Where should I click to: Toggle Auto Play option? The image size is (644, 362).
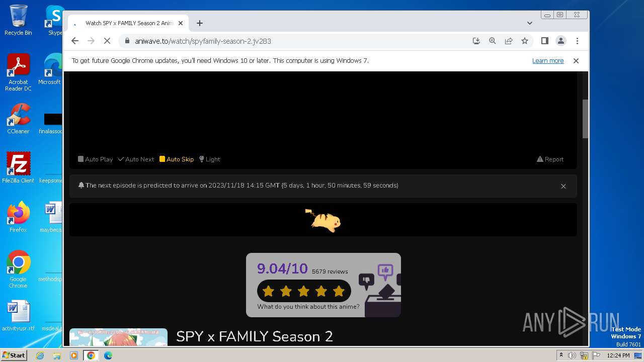pos(95,159)
